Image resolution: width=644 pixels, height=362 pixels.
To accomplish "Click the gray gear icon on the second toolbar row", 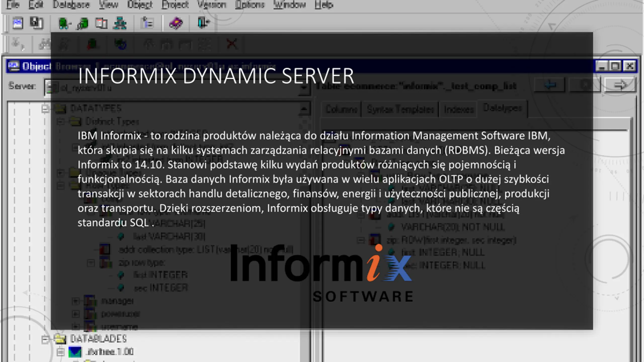I will click(18, 44).
